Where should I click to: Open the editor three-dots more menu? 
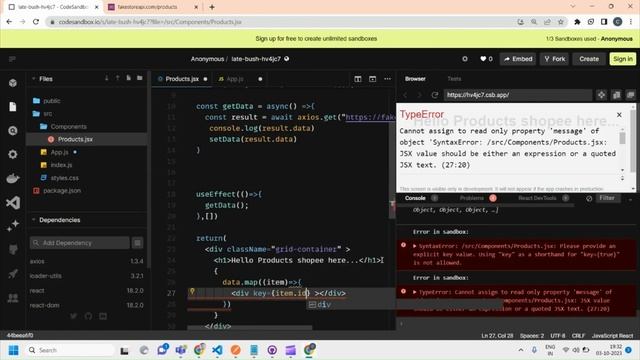tap(387, 79)
